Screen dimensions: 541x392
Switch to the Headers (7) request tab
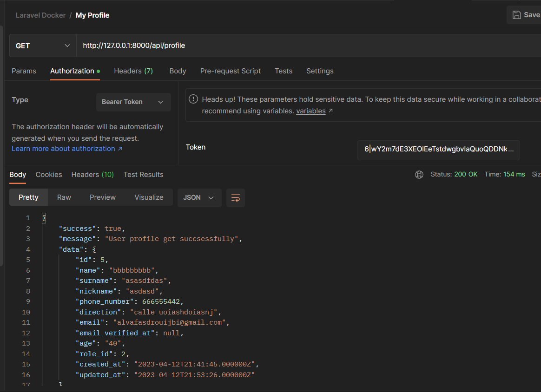pos(133,71)
